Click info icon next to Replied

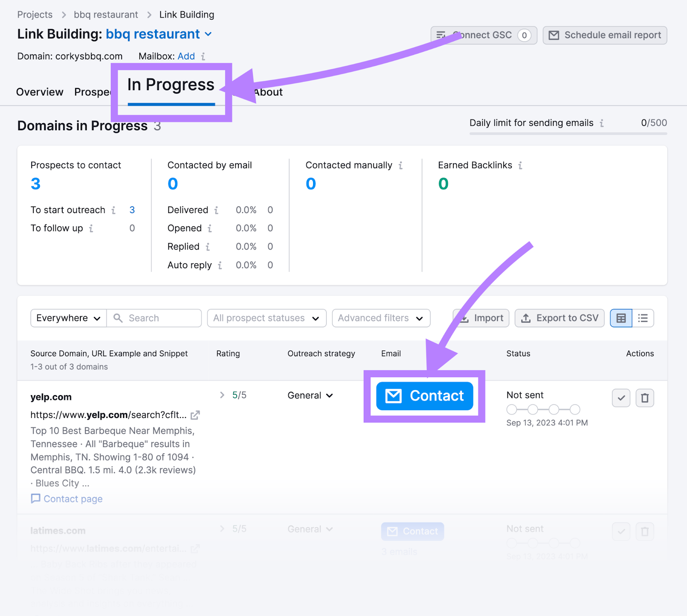click(x=208, y=247)
